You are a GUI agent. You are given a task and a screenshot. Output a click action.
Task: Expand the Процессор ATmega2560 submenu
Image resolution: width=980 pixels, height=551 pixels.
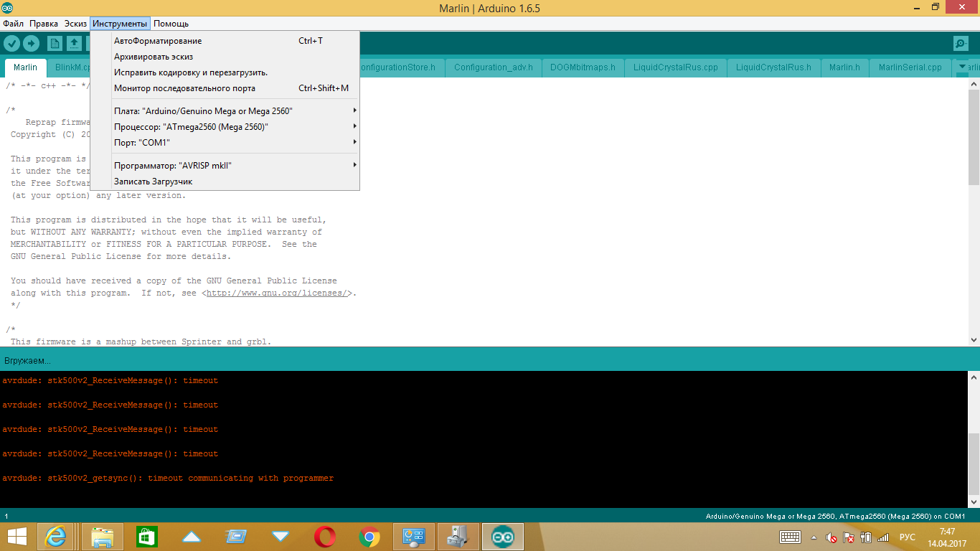pyautogui.click(x=225, y=126)
